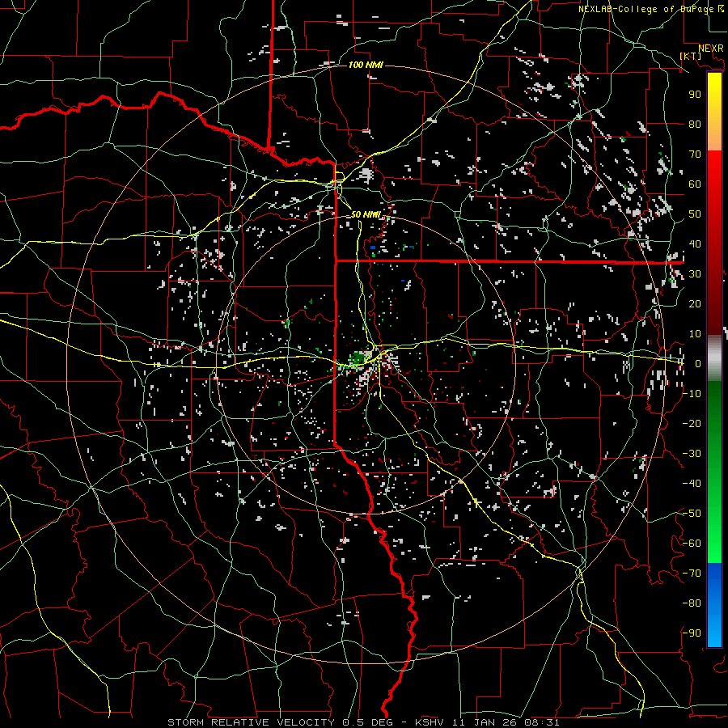Click the 20 value on velocity scale
This screenshot has width=728, height=728.
695,304
